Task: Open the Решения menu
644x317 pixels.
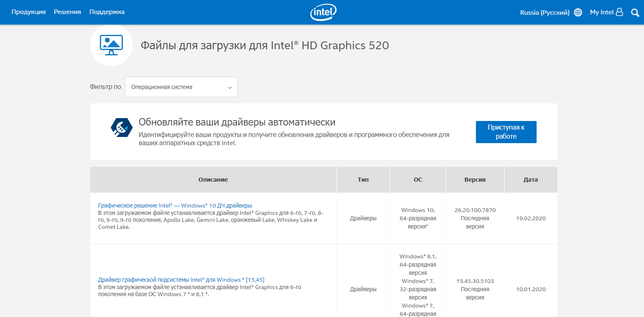Action: point(67,12)
